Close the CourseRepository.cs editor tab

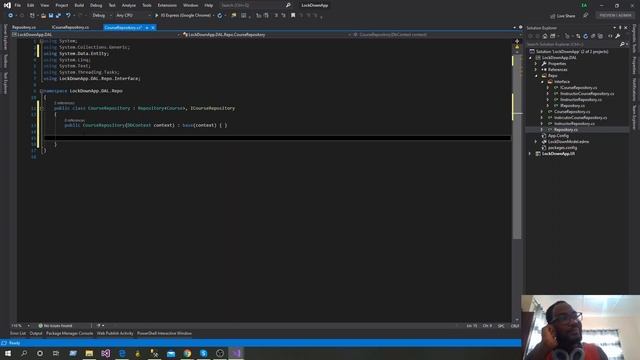coord(153,28)
